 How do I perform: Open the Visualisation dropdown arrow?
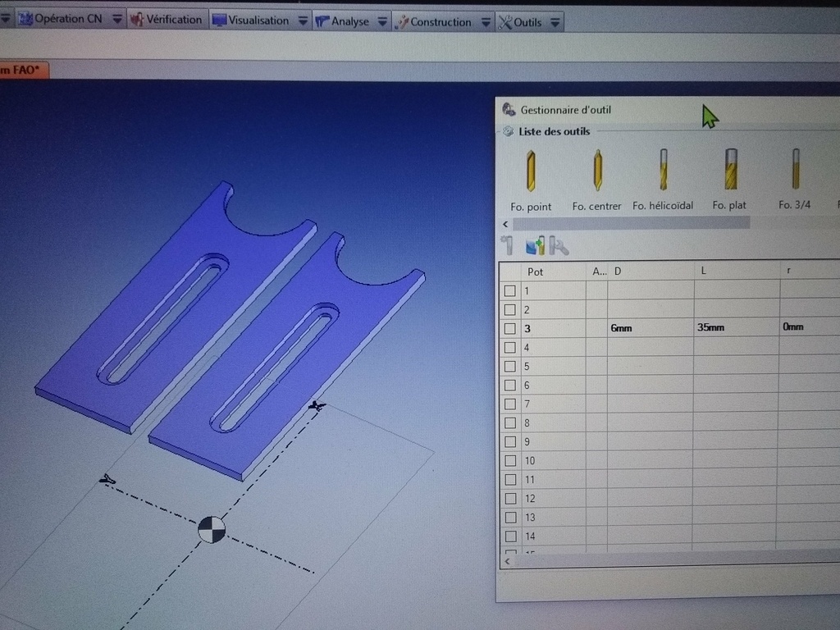click(303, 21)
